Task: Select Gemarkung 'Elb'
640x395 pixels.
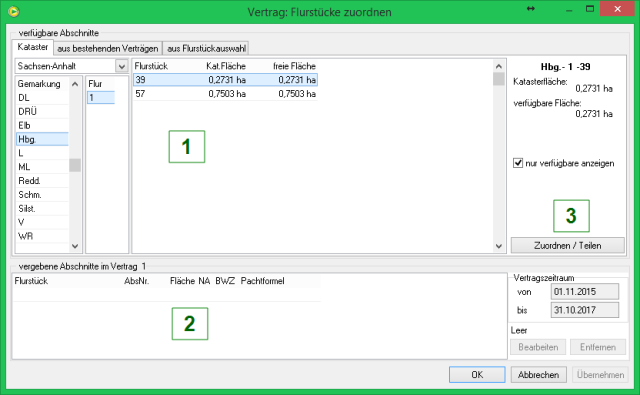Action: (42, 126)
